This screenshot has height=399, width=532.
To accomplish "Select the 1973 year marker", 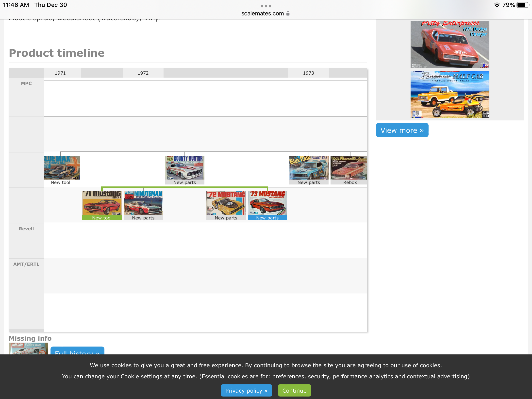I will click(309, 73).
